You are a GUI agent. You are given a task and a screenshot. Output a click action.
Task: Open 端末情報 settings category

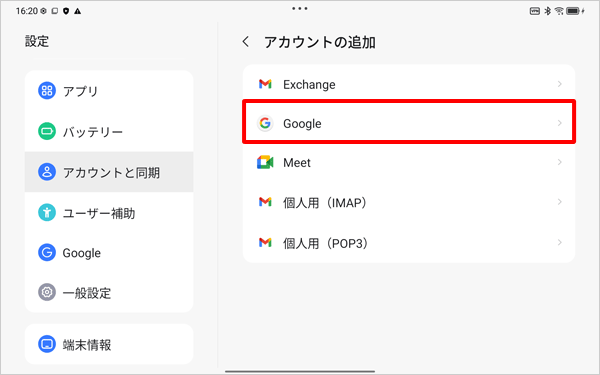(x=109, y=344)
